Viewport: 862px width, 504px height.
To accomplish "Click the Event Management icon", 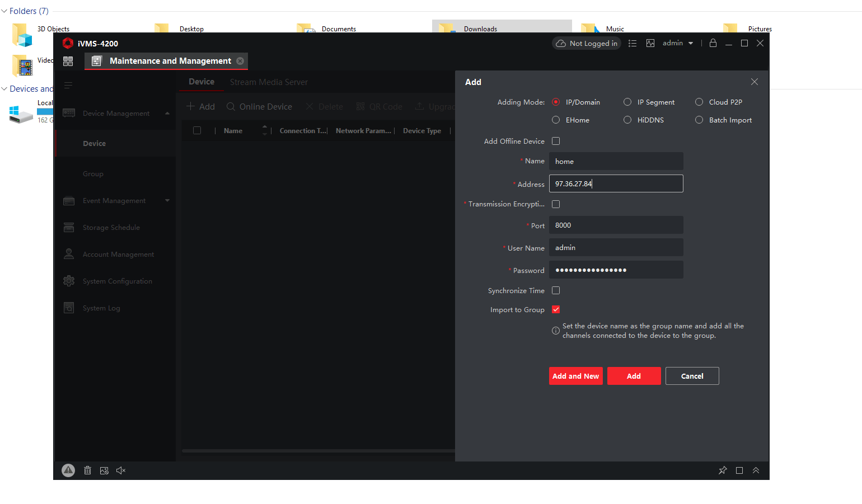I will pyautogui.click(x=69, y=200).
